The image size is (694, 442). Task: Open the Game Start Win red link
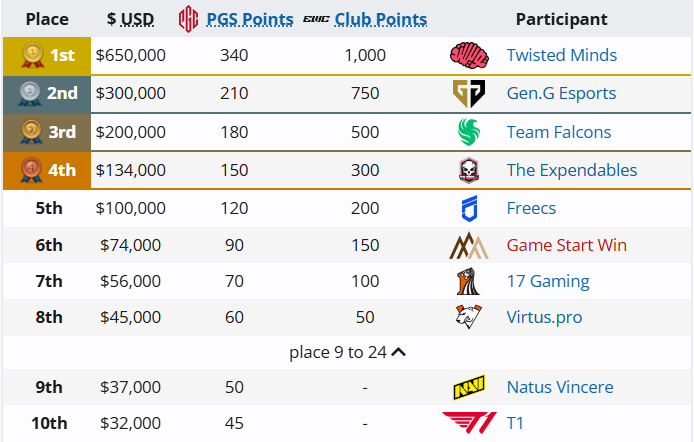[567, 245]
